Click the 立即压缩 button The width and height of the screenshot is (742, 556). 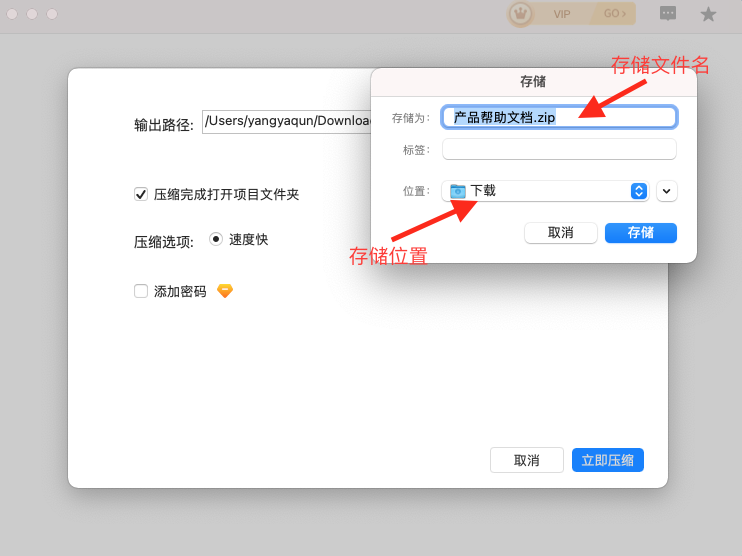click(x=608, y=460)
